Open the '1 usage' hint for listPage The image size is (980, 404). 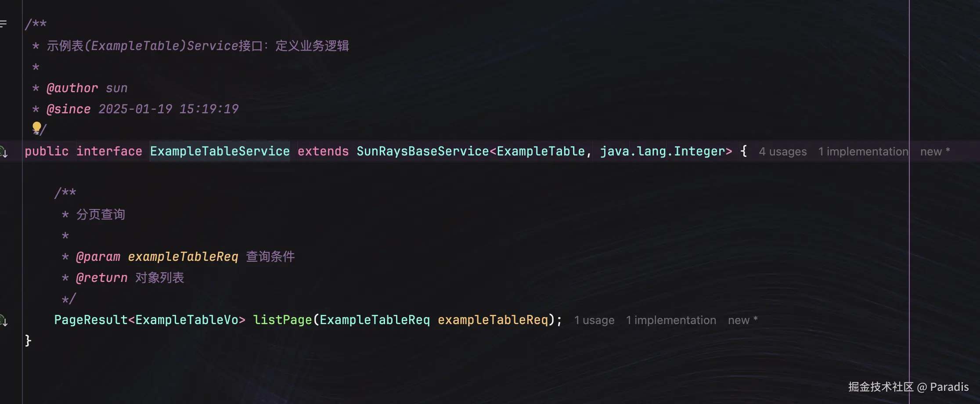tap(594, 320)
